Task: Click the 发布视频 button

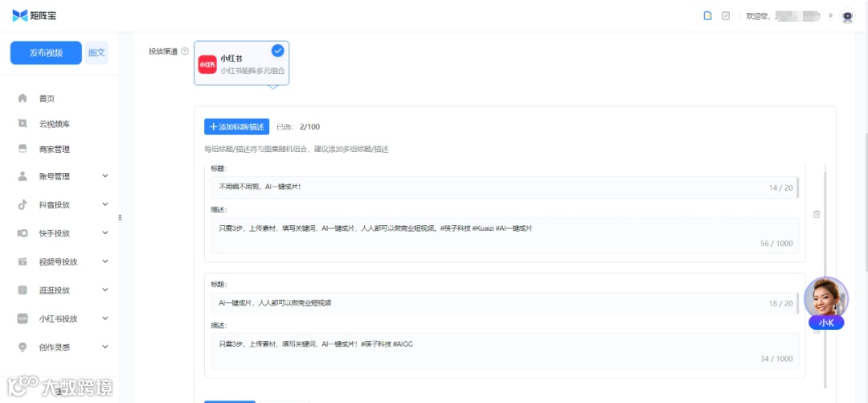Action: (46, 53)
